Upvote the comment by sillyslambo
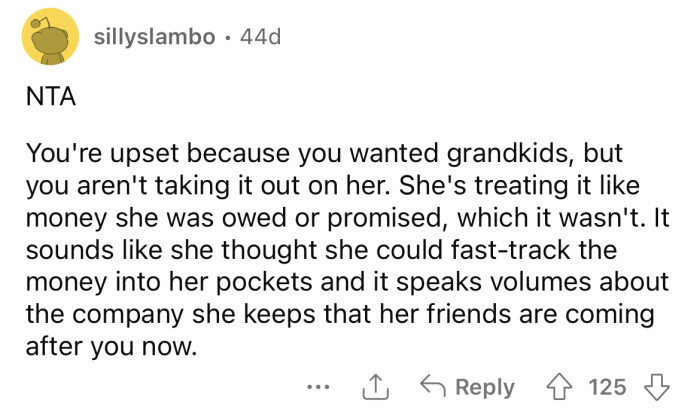The height and width of the screenshot is (412, 700). (562, 387)
